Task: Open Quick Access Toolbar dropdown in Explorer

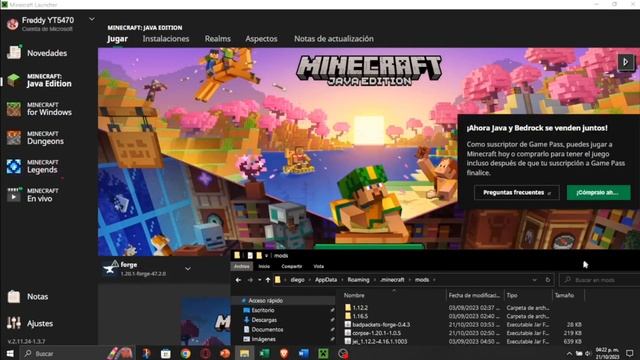Action: point(266,256)
